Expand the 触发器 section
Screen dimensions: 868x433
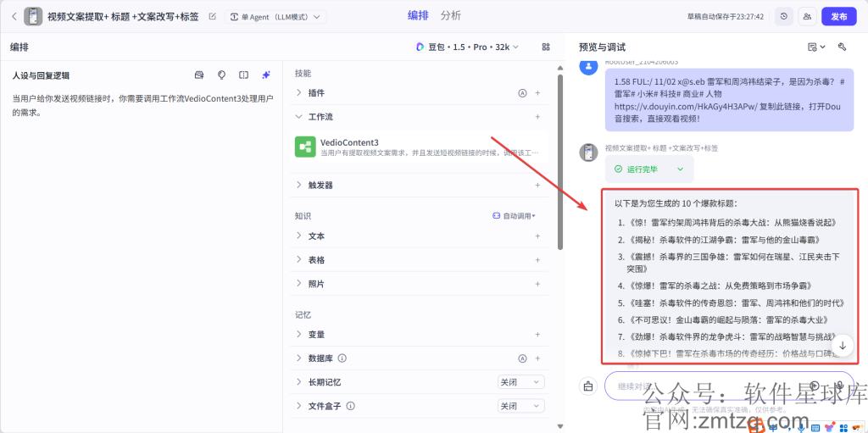coord(299,185)
